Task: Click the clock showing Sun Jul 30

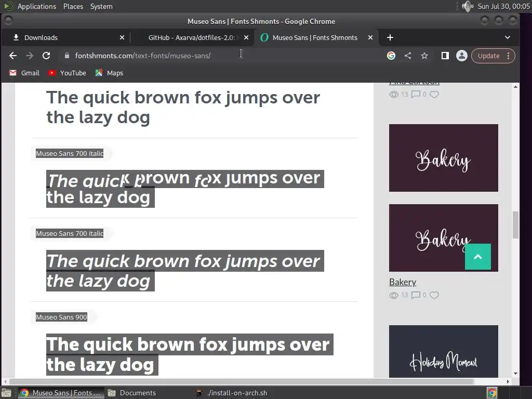Action: [x=503, y=6]
